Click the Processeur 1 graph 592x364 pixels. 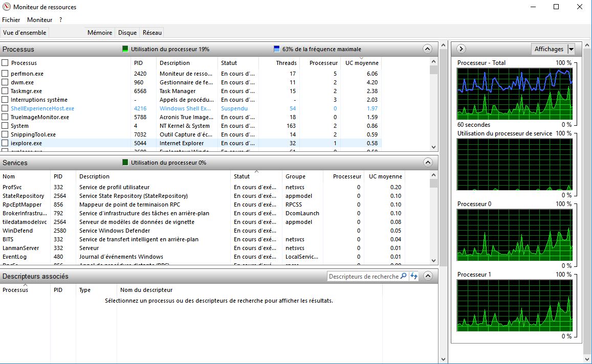point(515,305)
